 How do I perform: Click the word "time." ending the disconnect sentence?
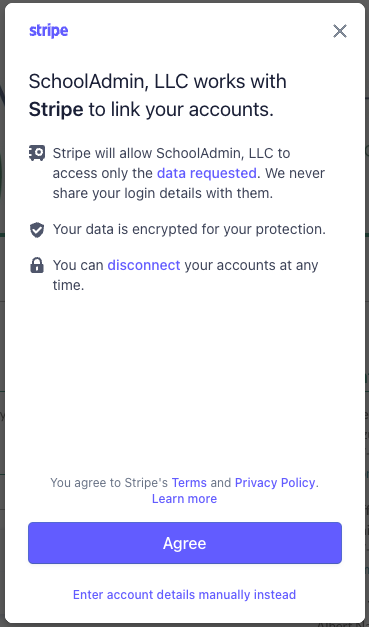tap(68, 286)
